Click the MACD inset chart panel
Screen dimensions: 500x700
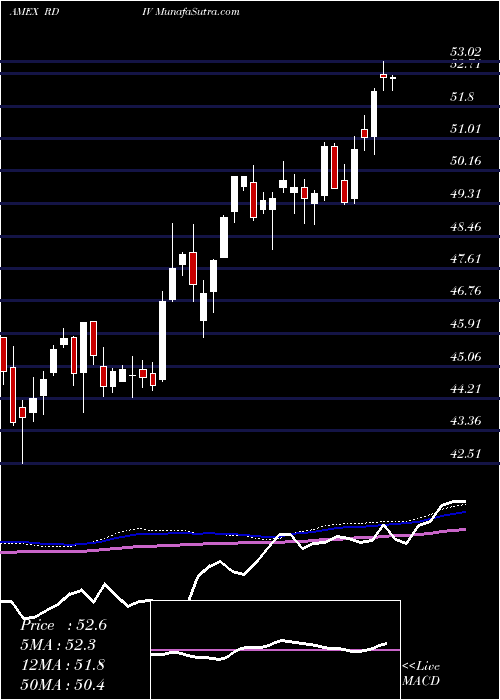(276, 650)
